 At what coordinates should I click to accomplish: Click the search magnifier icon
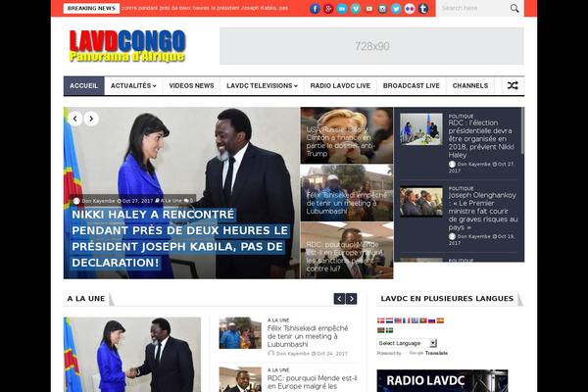click(514, 8)
